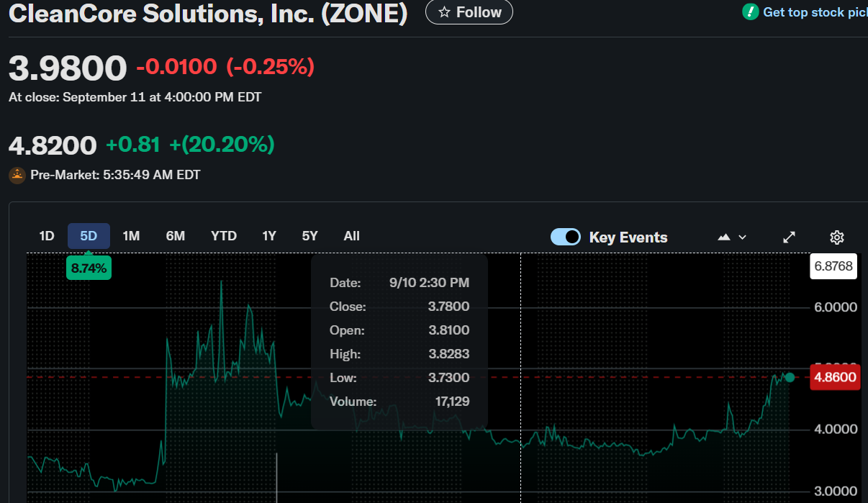Image resolution: width=868 pixels, height=503 pixels.
Task: Click the 3.0000 price axis label
Action: (836, 491)
